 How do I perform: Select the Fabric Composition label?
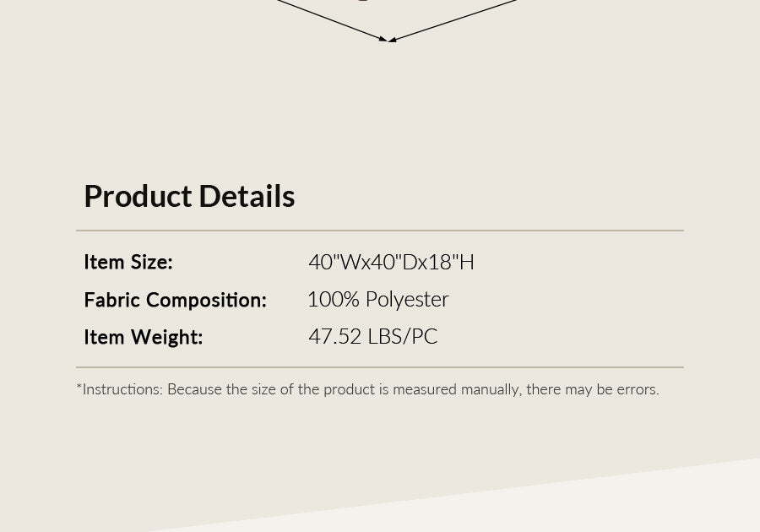[175, 300]
